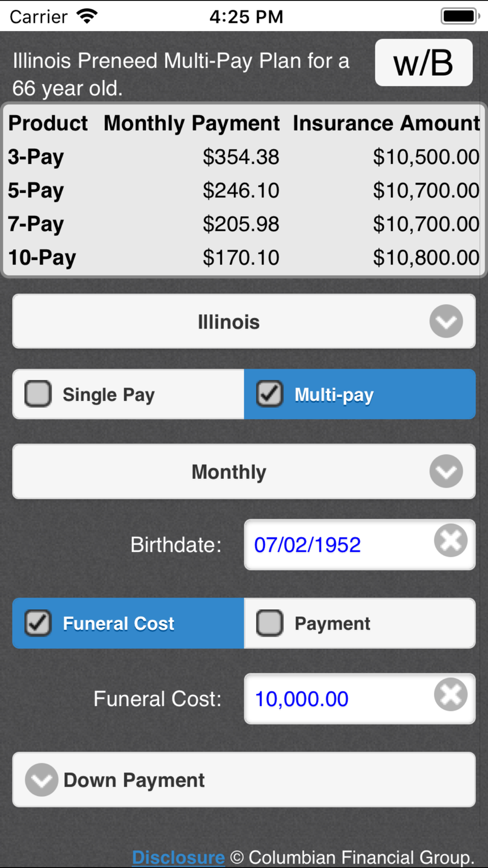Clear the Birthdate field with X icon
The image size is (488, 868).
(451, 540)
